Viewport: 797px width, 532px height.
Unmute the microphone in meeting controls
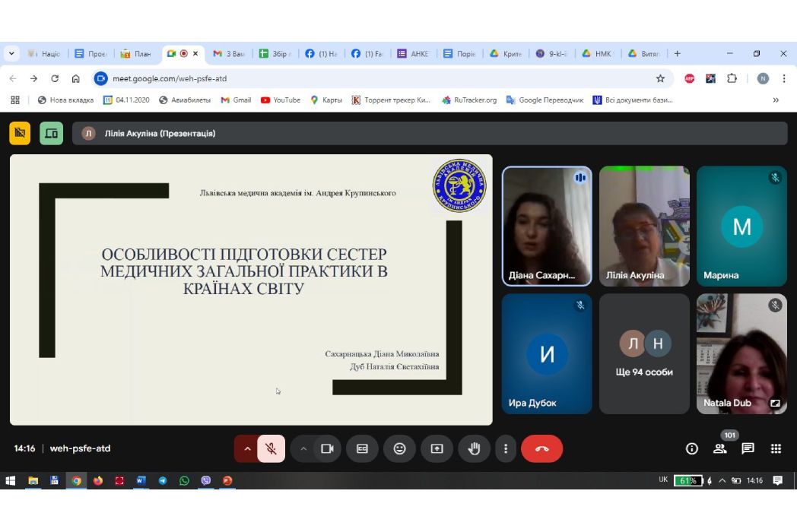point(271,448)
